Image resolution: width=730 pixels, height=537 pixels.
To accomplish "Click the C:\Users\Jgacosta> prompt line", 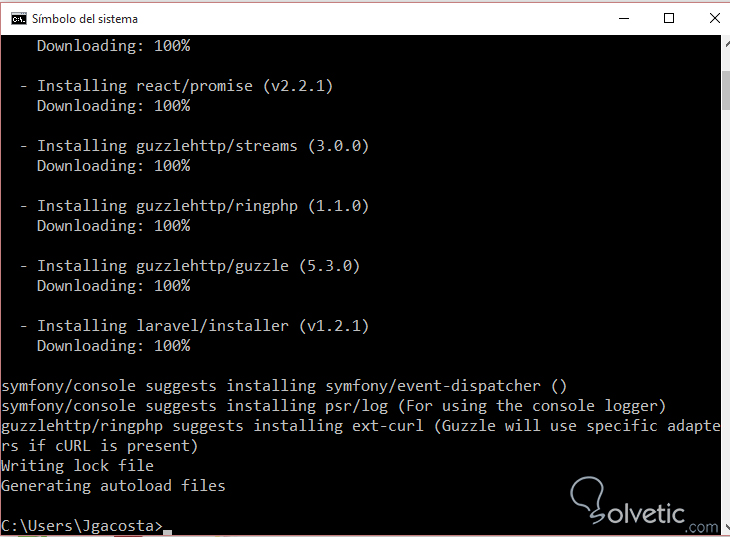I will [x=82, y=526].
